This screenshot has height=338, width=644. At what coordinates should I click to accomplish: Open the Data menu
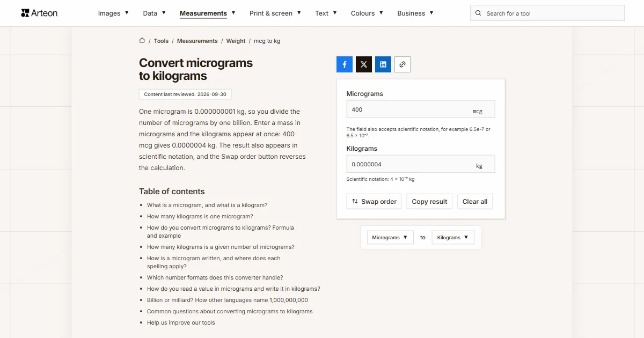[155, 13]
